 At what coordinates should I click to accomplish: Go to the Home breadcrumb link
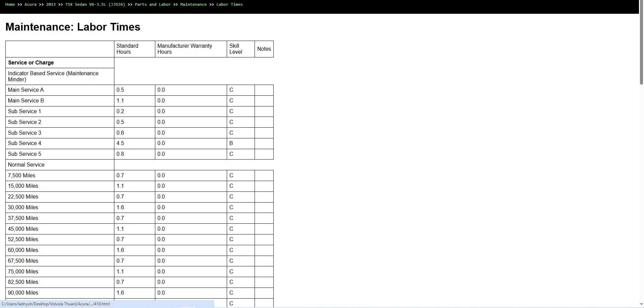(x=10, y=4)
